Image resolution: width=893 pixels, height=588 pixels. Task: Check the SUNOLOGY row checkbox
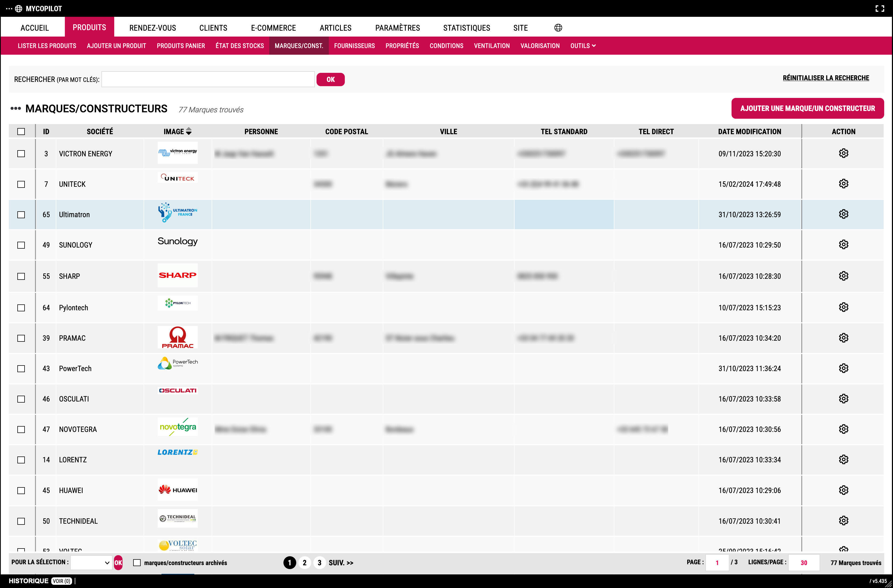click(21, 245)
